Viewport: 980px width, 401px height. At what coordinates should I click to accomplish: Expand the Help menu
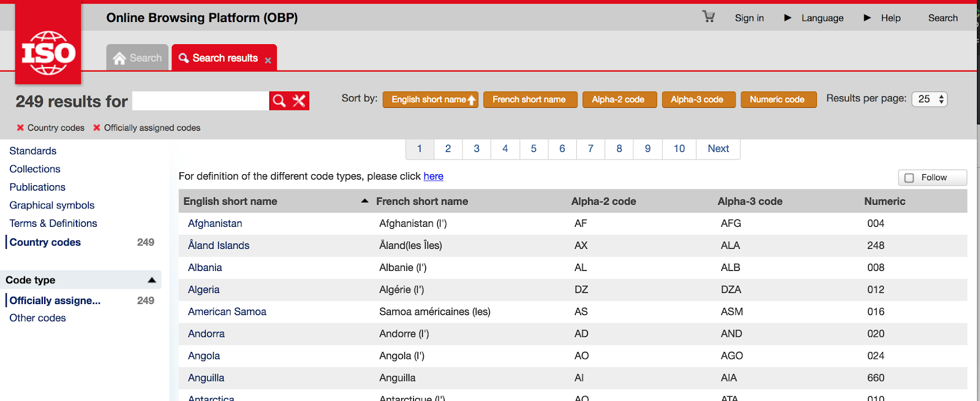882,18
